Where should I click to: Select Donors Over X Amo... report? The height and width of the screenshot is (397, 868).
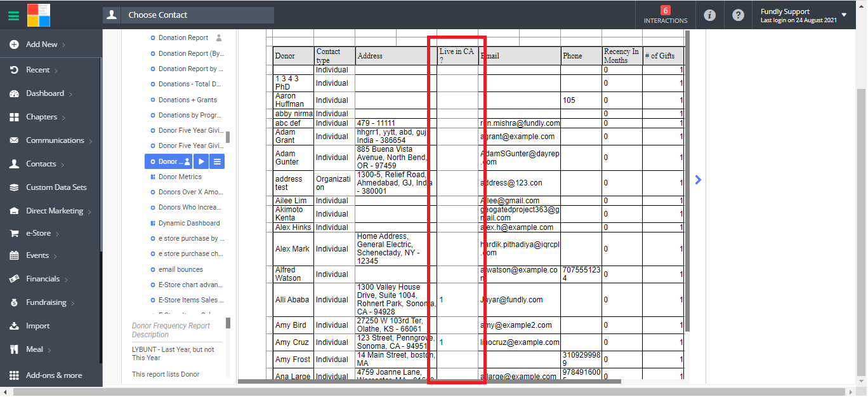point(191,192)
